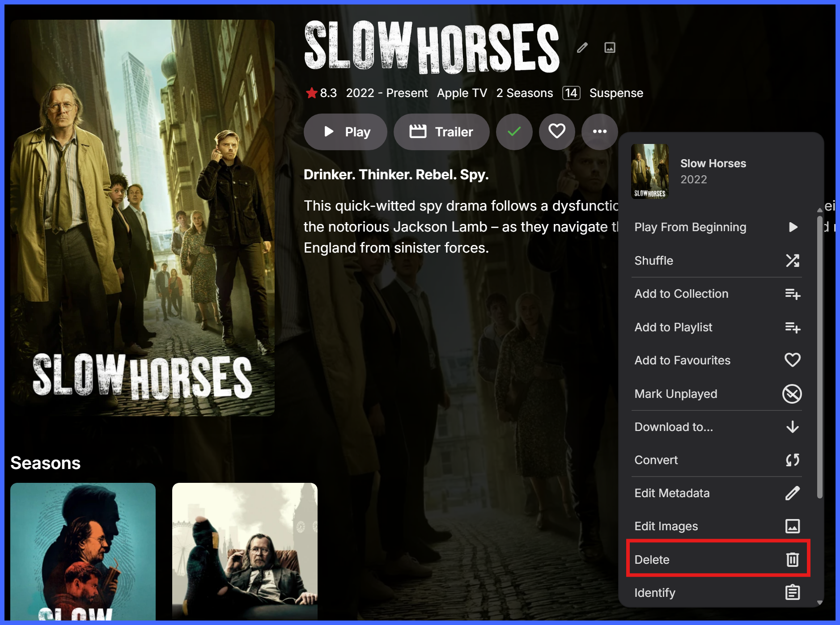The height and width of the screenshot is (625, 840).
Task: Open the first season thumbnail with teal background
Action: (83, 551)
